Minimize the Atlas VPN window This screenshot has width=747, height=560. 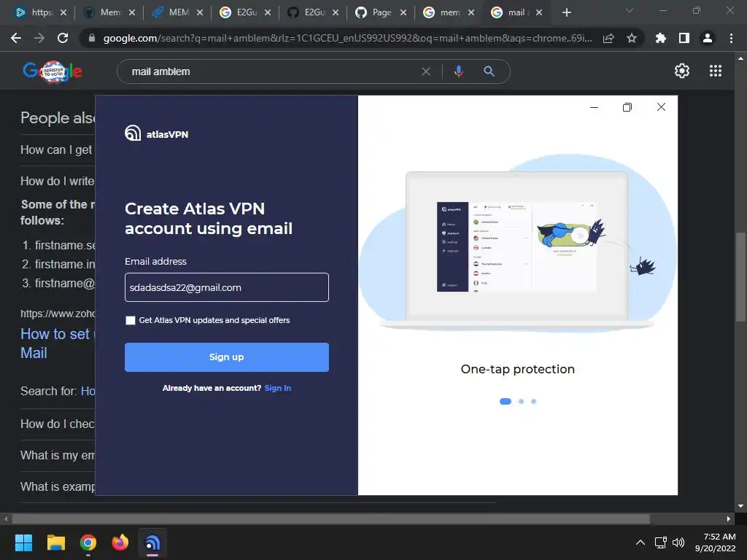[x=594, y=107]
